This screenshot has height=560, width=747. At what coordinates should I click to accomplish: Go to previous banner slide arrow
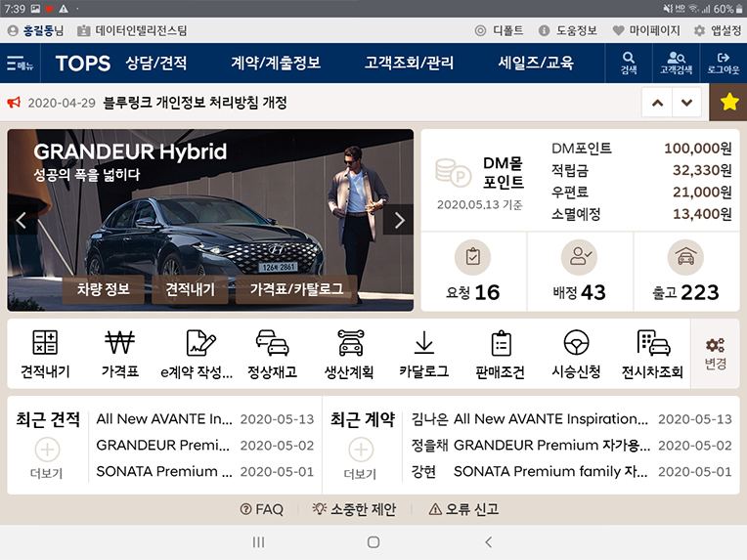22,220
